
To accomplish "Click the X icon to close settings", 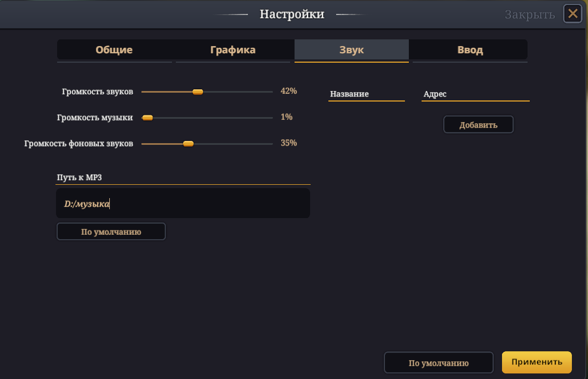I will click(572, 14).
